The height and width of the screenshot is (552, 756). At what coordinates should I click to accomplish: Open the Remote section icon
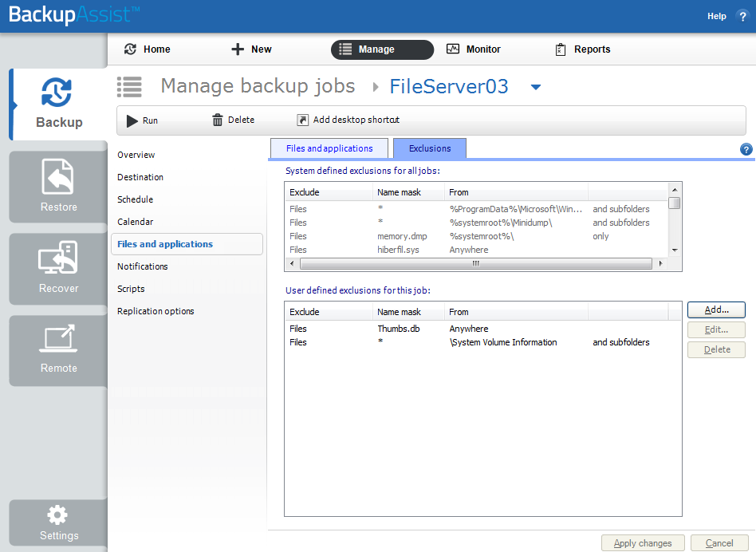(58, 338)
